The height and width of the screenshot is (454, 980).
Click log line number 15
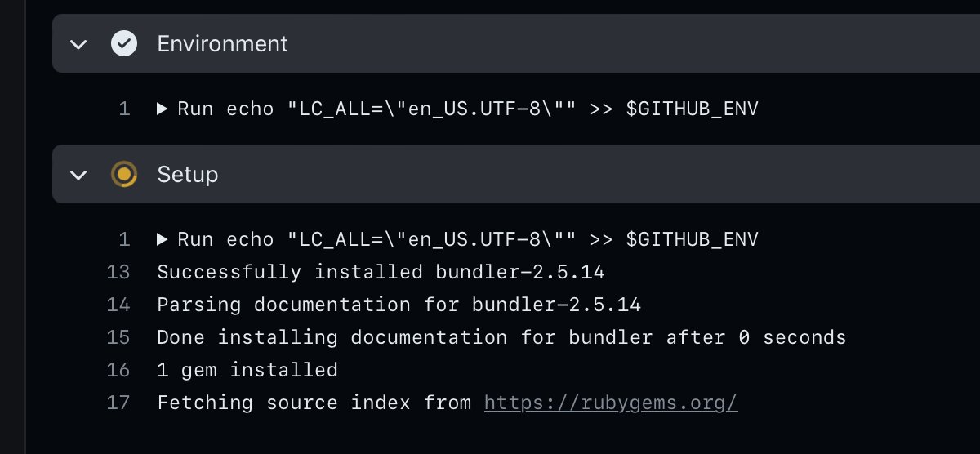point(118,337)
